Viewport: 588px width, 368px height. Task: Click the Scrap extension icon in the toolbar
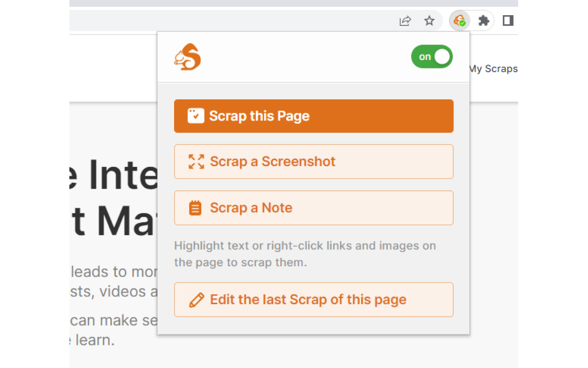click(459, 20)
